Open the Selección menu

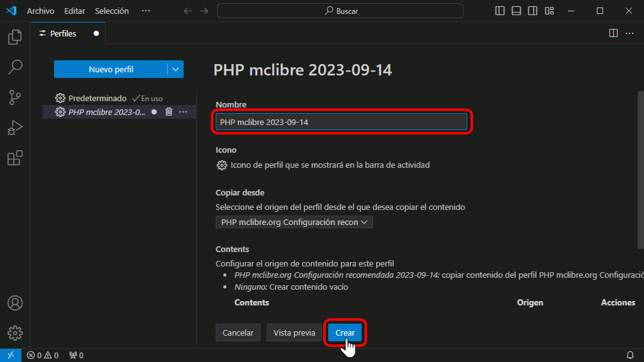click(112, 11)
